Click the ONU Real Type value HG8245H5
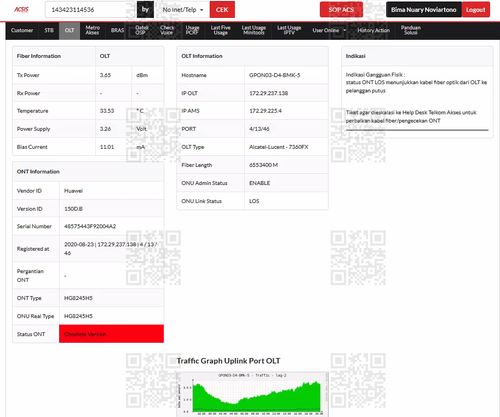Viewport: 500px width, 417px height. (x=78, y=316)
